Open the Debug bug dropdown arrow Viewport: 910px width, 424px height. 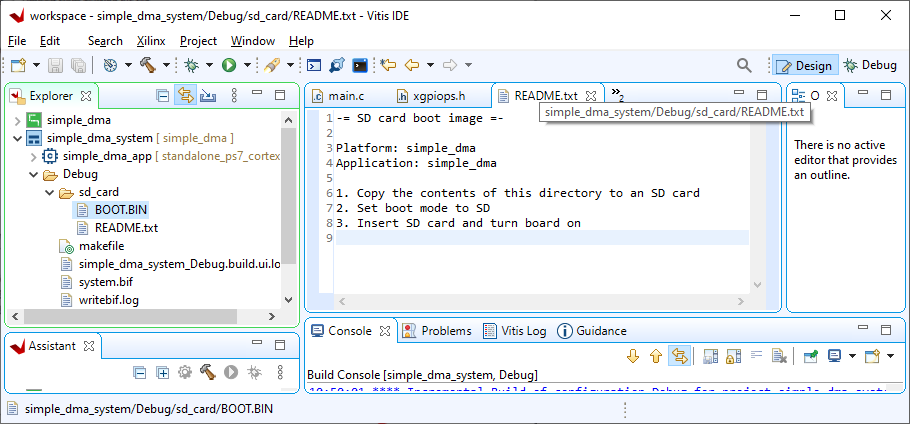(x=209, y=66)
